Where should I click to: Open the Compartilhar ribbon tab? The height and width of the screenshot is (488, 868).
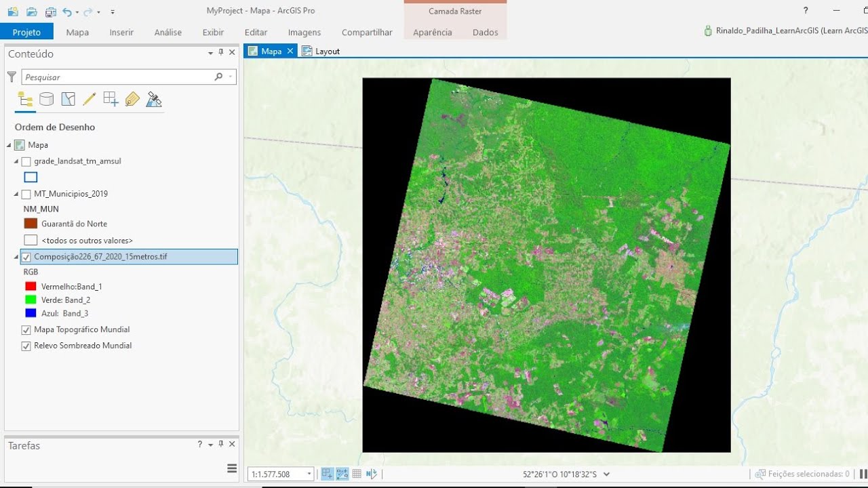pos(367,32)
